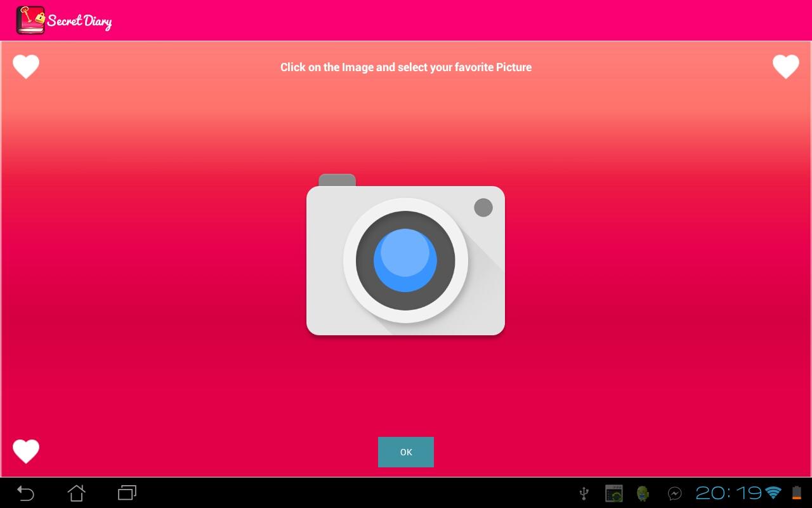Screen dimensions: 812x508
Task: Open the Android home screen icon
Action: [x=76, y=493]
